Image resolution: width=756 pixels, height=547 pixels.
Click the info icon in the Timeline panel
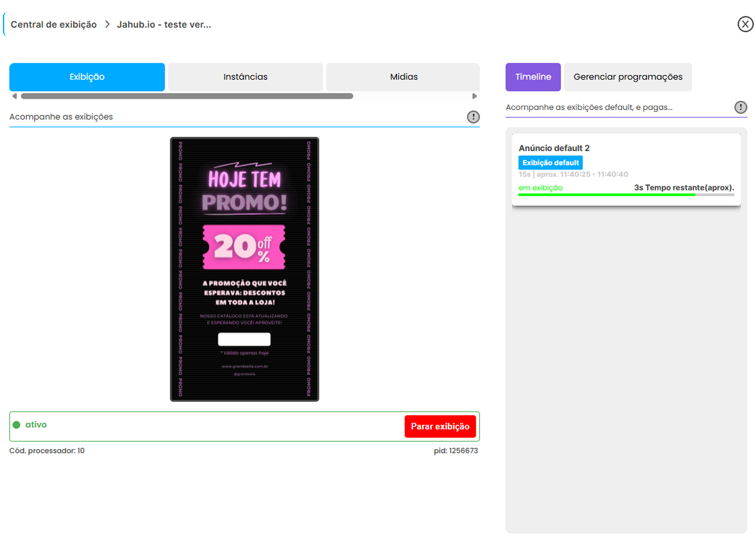(x=740, y=107)
